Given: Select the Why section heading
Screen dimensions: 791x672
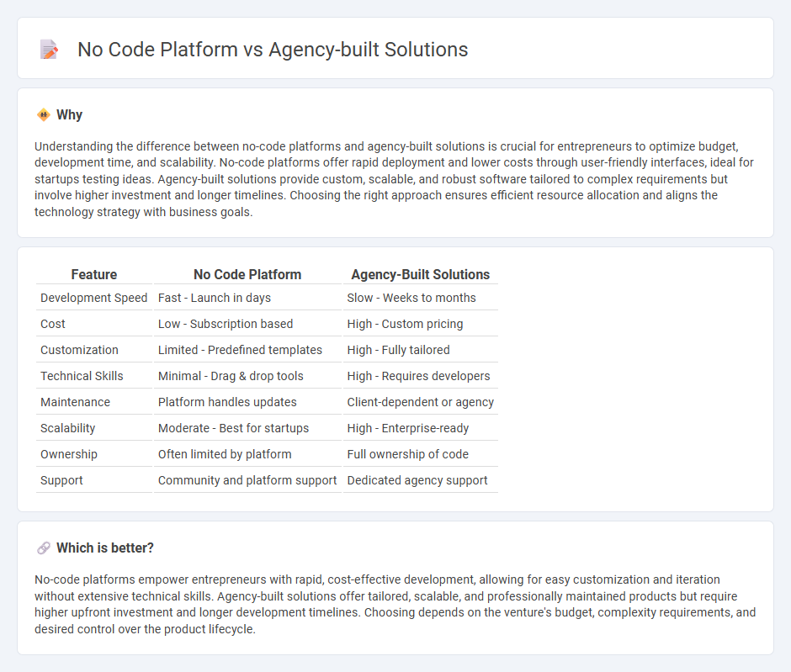Looking at the screenshot, I should pyautogui.click(x=69, y=115).
